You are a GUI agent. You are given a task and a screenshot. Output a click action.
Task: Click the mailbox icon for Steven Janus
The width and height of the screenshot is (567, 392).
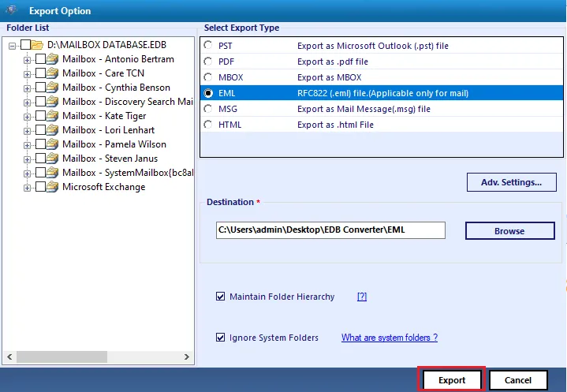52,159
